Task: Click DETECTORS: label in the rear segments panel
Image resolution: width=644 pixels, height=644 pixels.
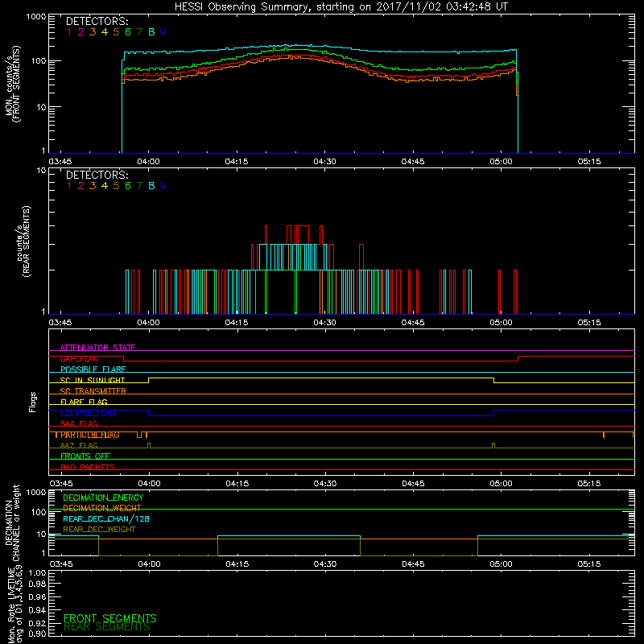Action: click(x=97, y=175)
